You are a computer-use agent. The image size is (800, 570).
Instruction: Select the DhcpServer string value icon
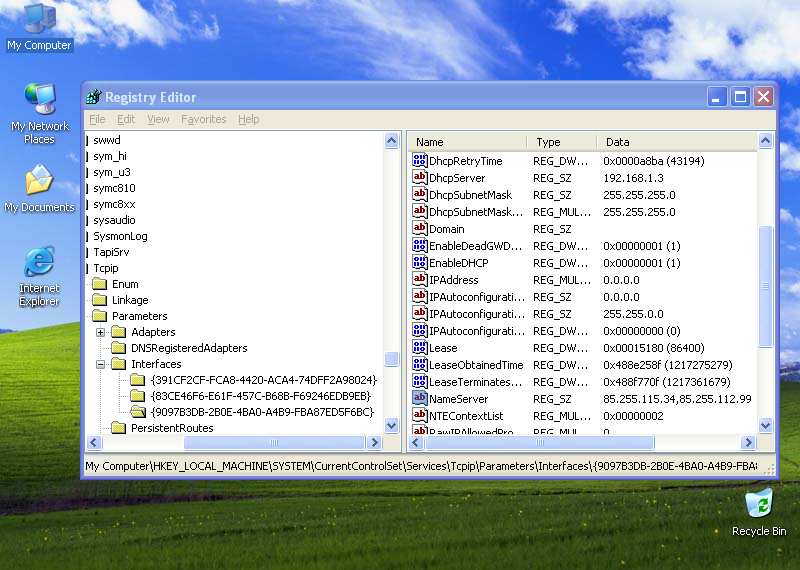click(x=419, y=177)
